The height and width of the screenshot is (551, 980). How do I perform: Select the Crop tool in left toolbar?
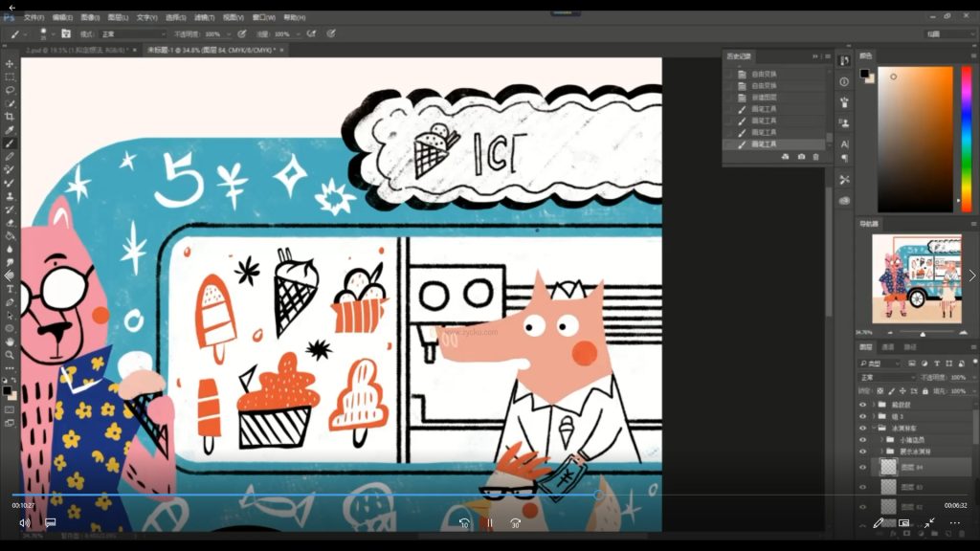10,116
